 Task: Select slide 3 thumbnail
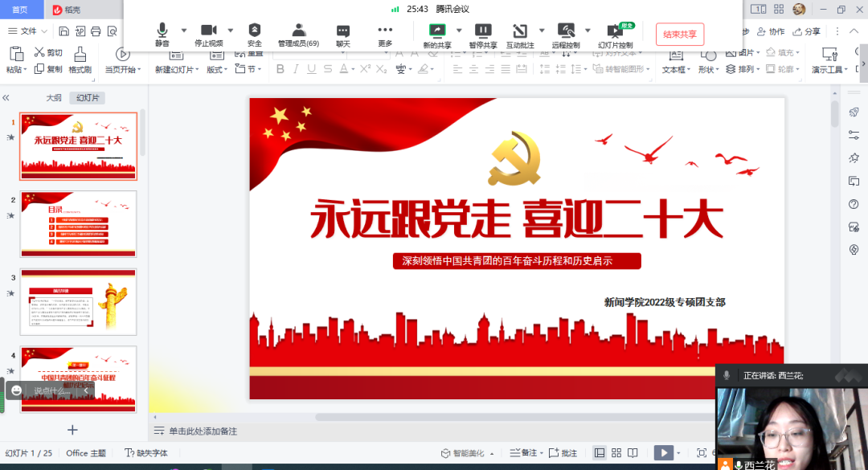tap(78, 302)
